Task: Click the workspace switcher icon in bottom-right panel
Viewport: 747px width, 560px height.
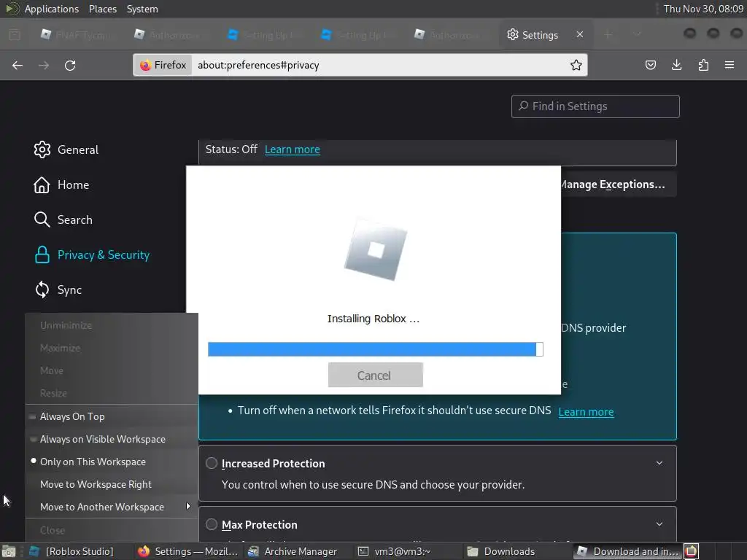Action: tap(692, 551)
